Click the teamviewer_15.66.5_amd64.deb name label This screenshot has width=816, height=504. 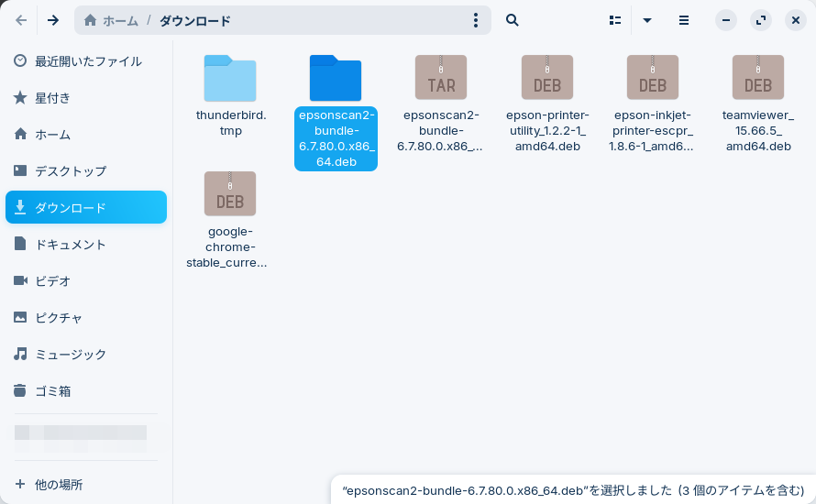coord(758,130)
